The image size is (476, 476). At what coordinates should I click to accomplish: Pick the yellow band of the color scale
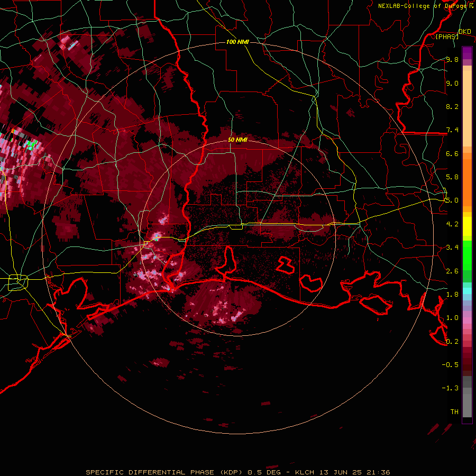467,226
